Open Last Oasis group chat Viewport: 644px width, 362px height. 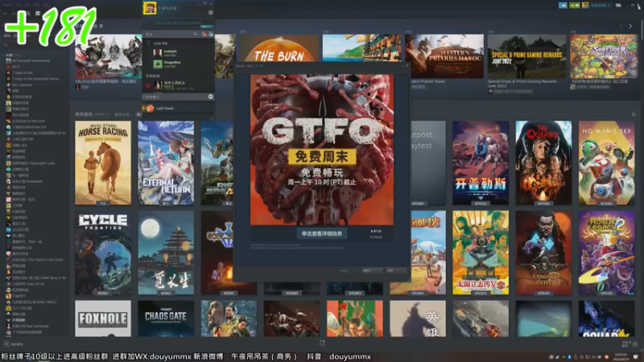point(178,109)
